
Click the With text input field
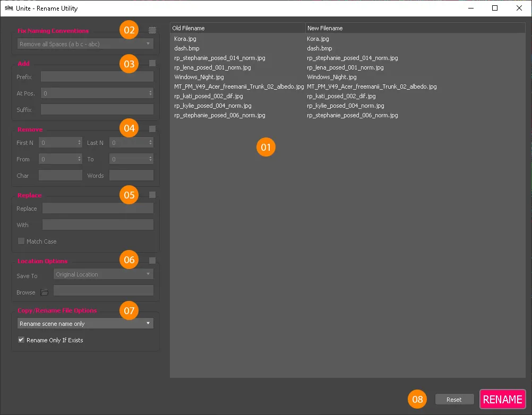point(98,224)
